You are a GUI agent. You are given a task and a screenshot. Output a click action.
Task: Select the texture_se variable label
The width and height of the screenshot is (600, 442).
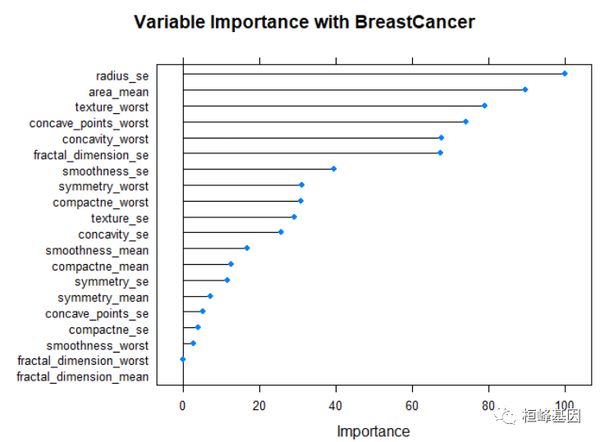pyautogui.click(x=119, y=218)
